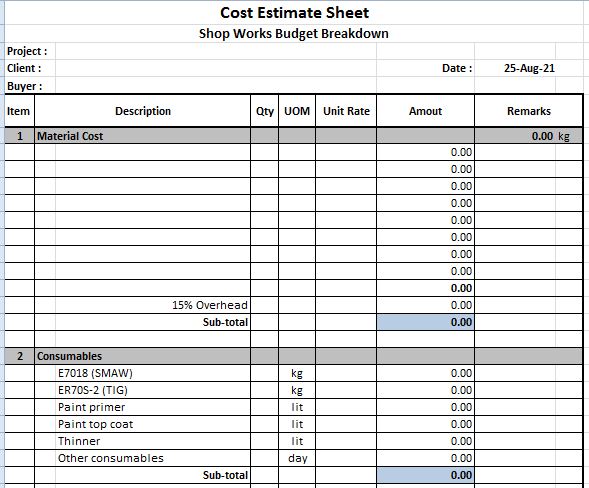Select the Shop Works Budget Breakdown subtitle
Image resolution: width=589 pixels, height=488 pixels.
294,33
